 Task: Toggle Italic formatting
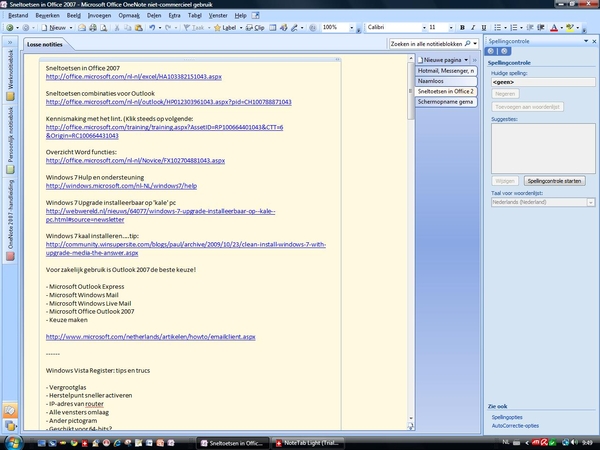(x=473, y=28)
